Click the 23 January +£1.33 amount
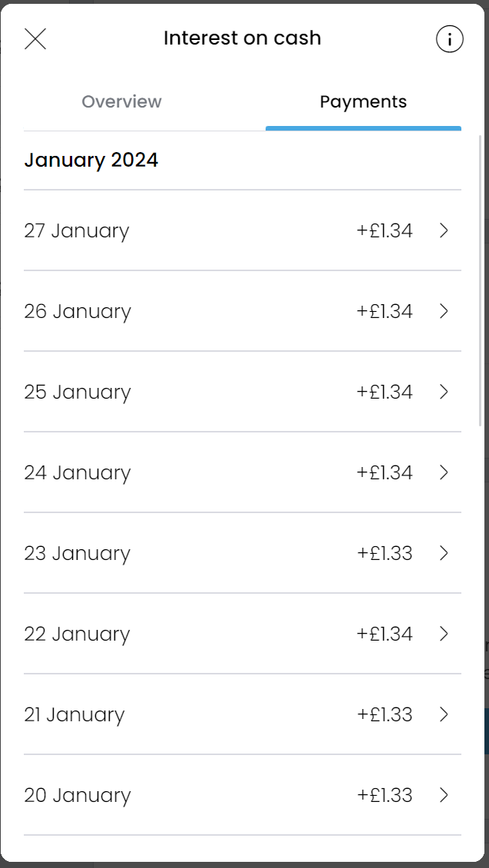This screenshot has width=489, height=868. click(x=385, y=553)
